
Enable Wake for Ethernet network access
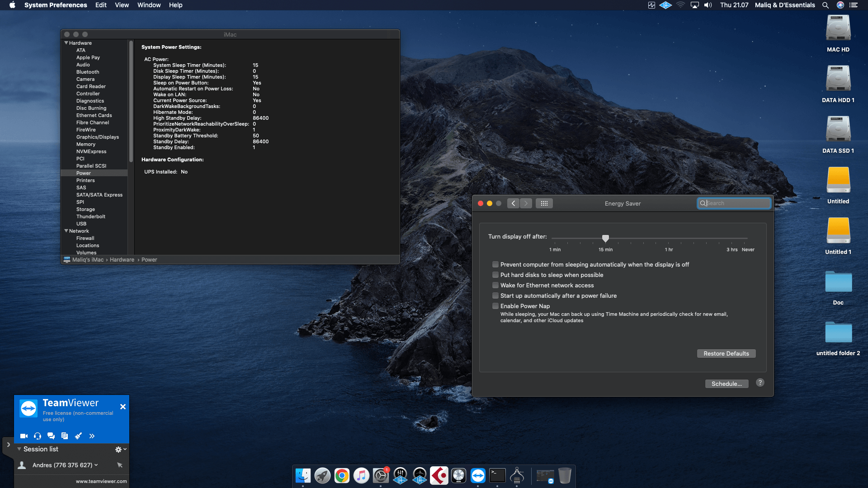click(495, 285)
